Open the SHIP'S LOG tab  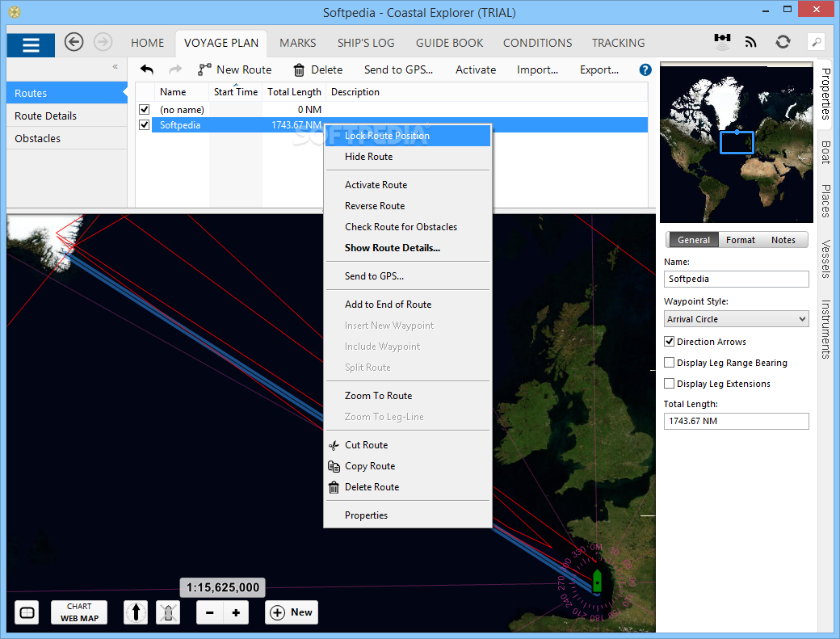tap(366, 43)
